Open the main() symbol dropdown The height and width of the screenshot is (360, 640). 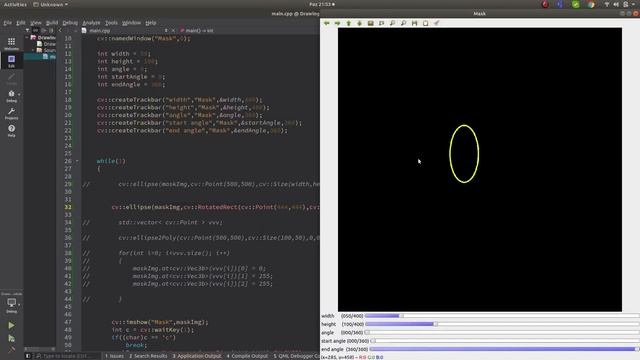pos(197,31)
